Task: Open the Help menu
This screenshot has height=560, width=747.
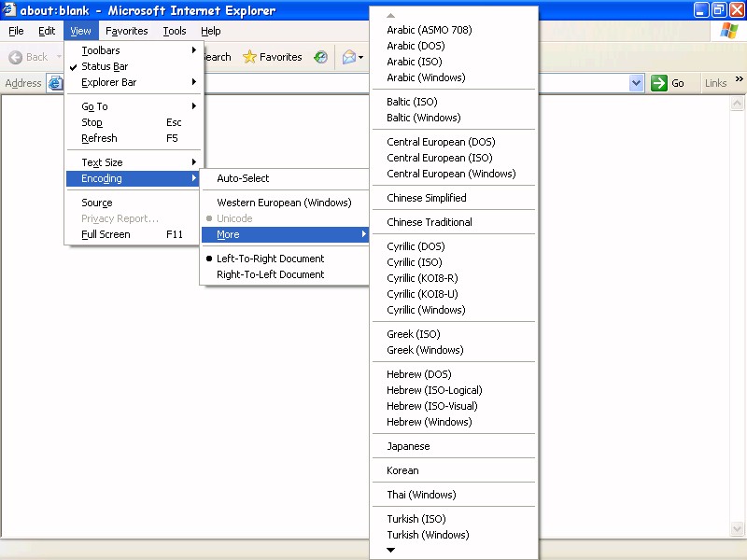Action: (x=211, y=31)
